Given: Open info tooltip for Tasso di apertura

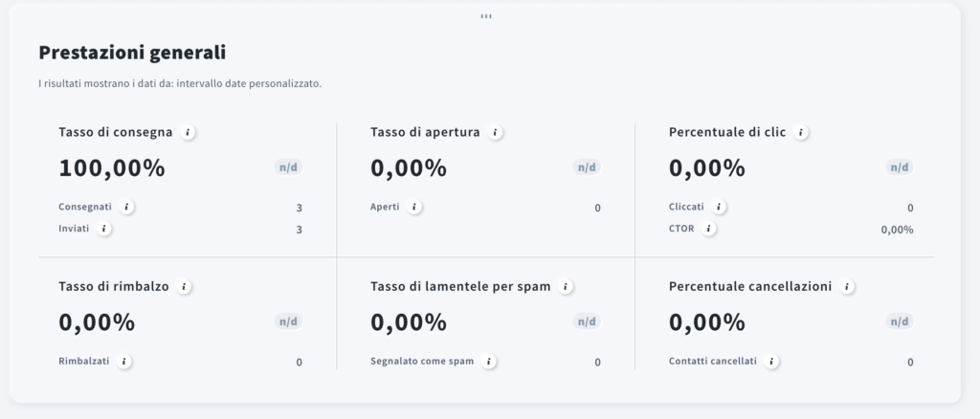Looking at the screenshot, I should click(x=495, y=132).
